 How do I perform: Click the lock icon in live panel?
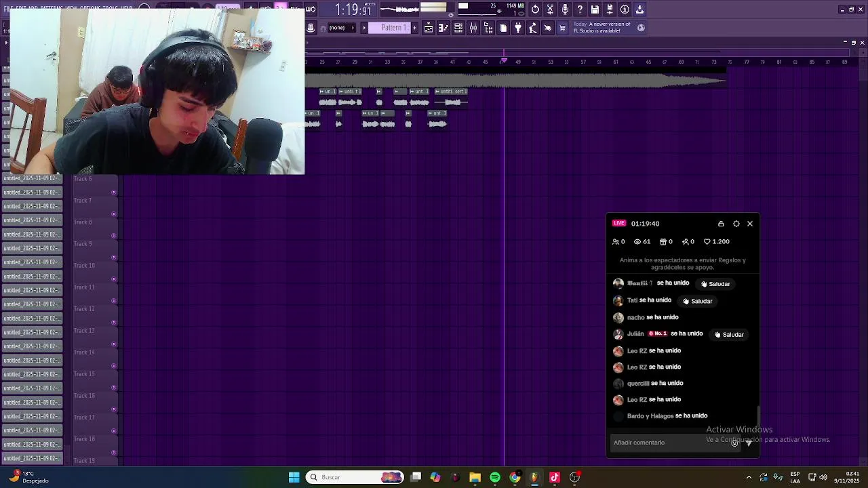[x=721, y=224]
